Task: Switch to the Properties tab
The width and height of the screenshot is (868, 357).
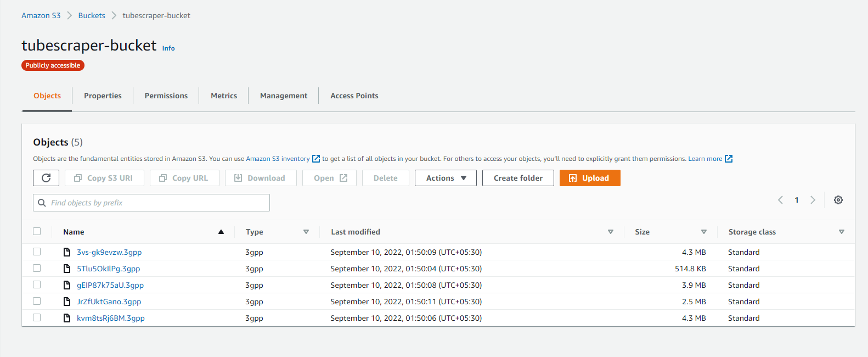Action: pos(103,96)
